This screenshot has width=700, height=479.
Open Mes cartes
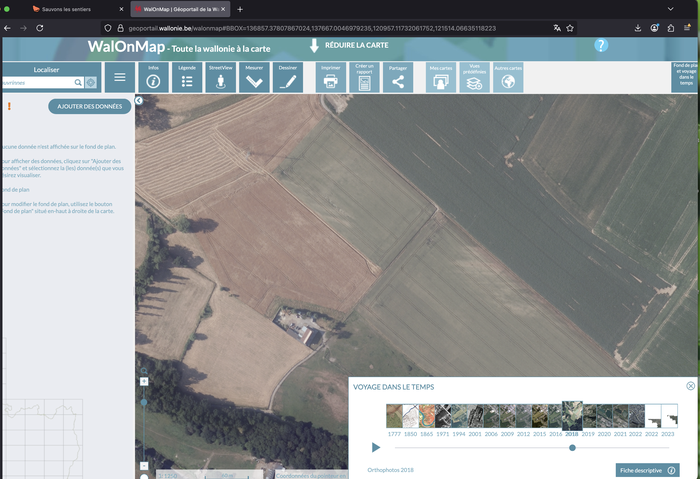[x=441, y=78]
